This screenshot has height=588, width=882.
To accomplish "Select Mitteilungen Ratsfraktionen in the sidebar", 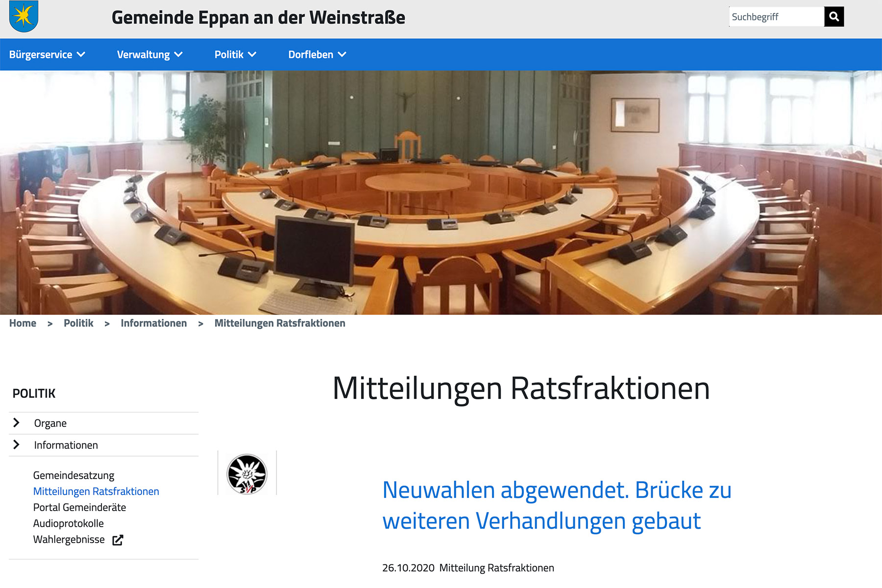I will (96, 491).
